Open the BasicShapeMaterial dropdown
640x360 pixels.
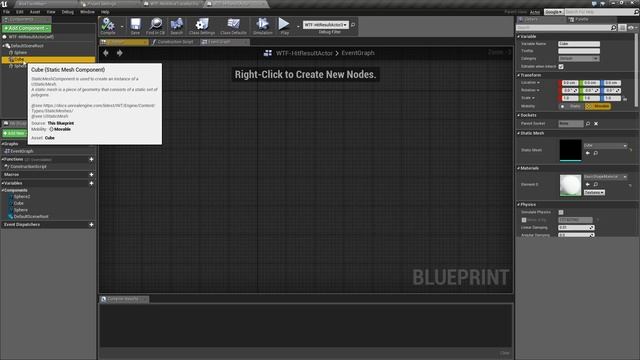coord(605,177)
